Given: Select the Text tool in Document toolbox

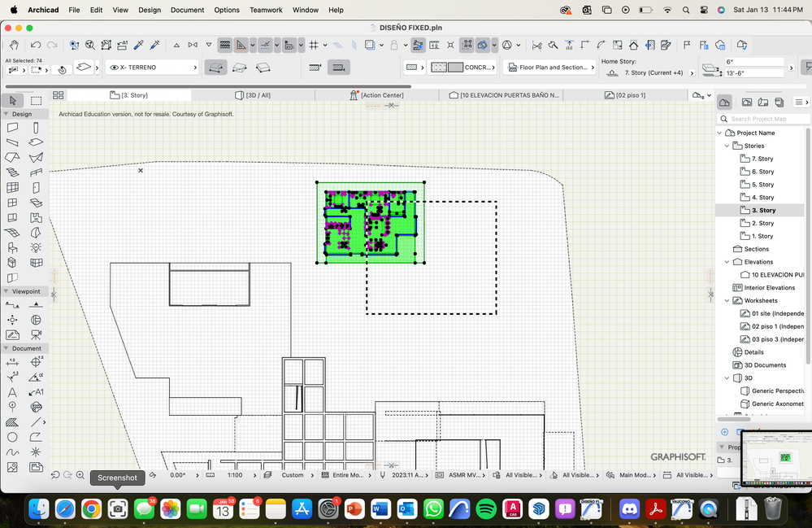Looking at the screenshot, I should (11, 392).
